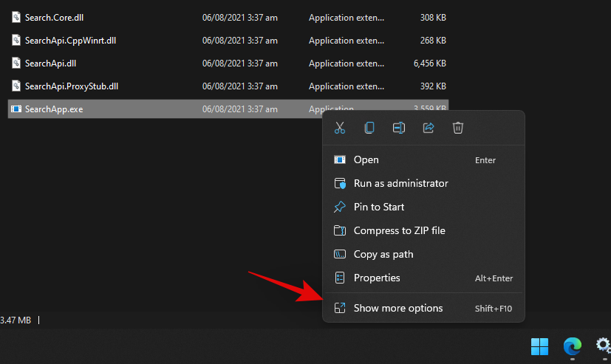Select Compress to ZIP file
The height and width of the screenshot is (364, 611).
click(x=423, y=231)
